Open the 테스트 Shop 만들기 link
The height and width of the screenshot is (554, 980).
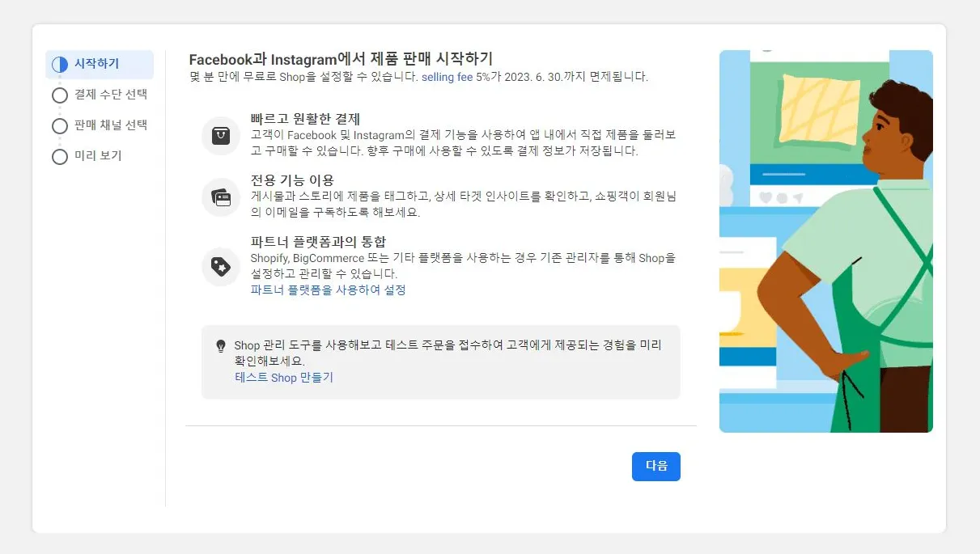(284, 378)
